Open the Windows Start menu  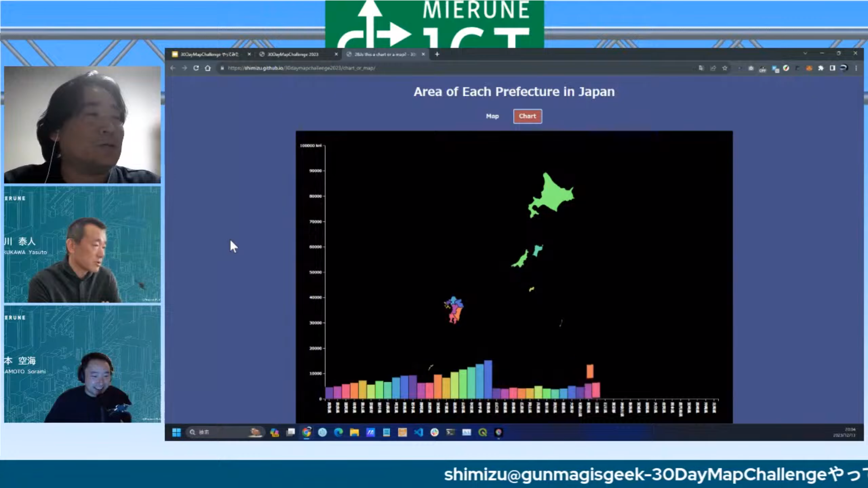[176, 432]
